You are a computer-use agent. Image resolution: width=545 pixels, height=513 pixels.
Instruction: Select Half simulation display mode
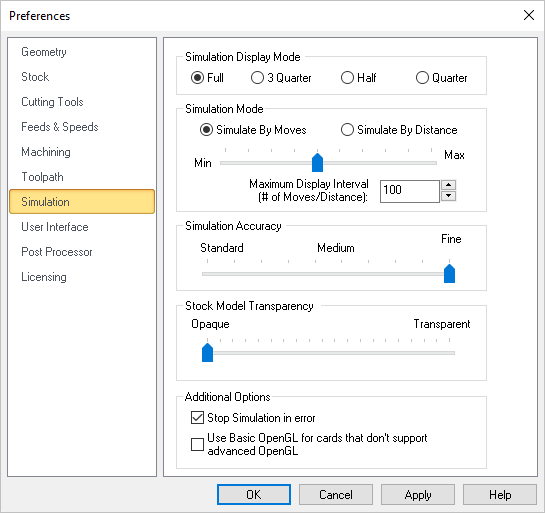pyautogui.click(x=358, y=78)
